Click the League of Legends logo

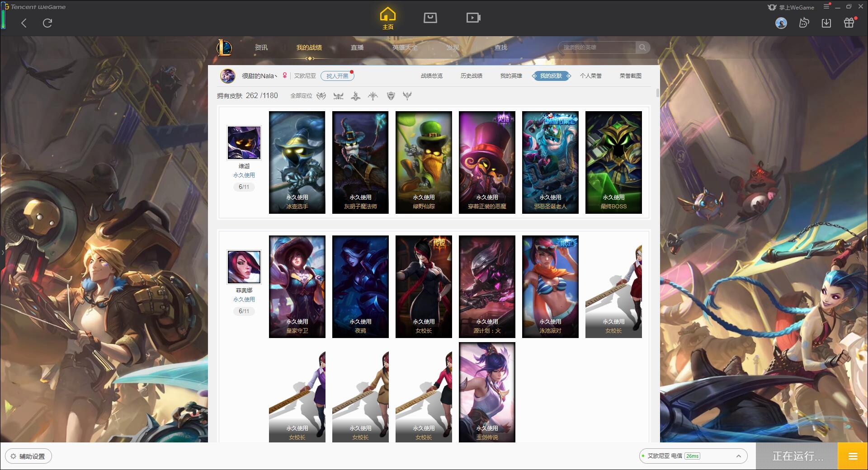point(224,47)
